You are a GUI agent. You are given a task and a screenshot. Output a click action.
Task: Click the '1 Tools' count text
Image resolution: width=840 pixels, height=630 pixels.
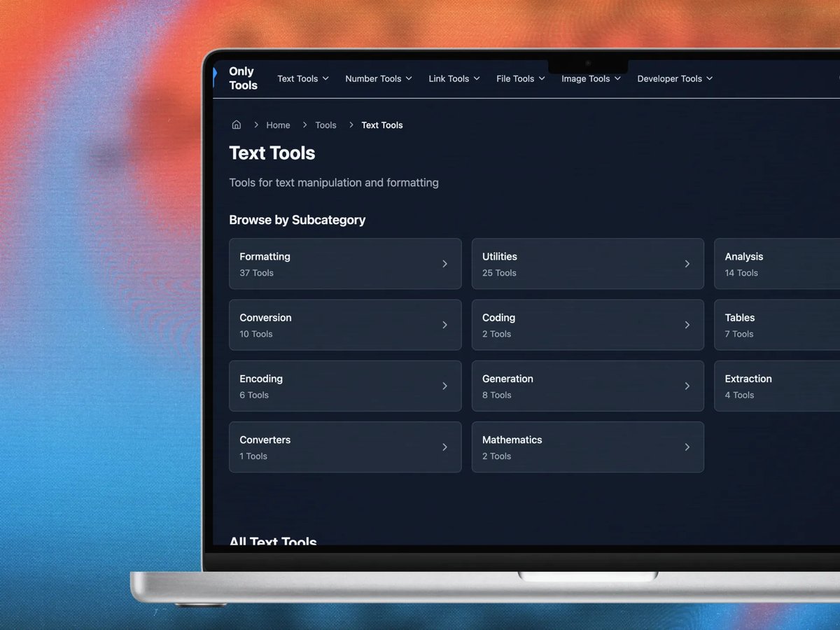point(253,456)
